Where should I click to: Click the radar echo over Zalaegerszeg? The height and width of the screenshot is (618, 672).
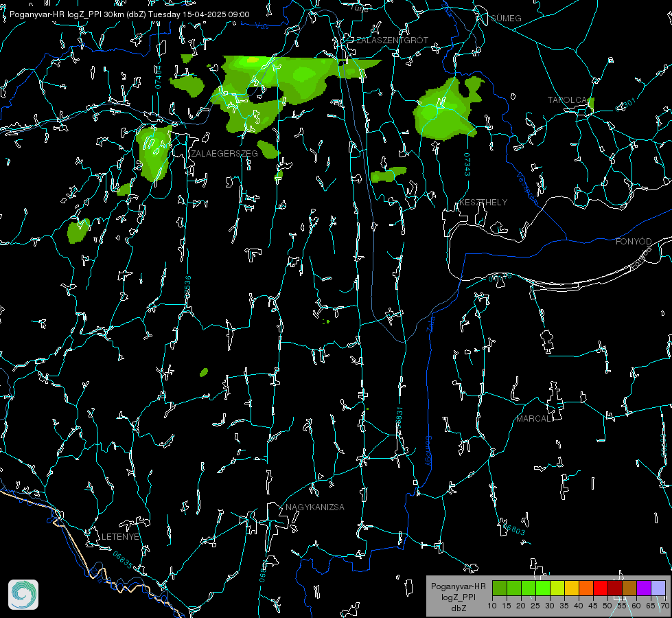pos(154,152)
